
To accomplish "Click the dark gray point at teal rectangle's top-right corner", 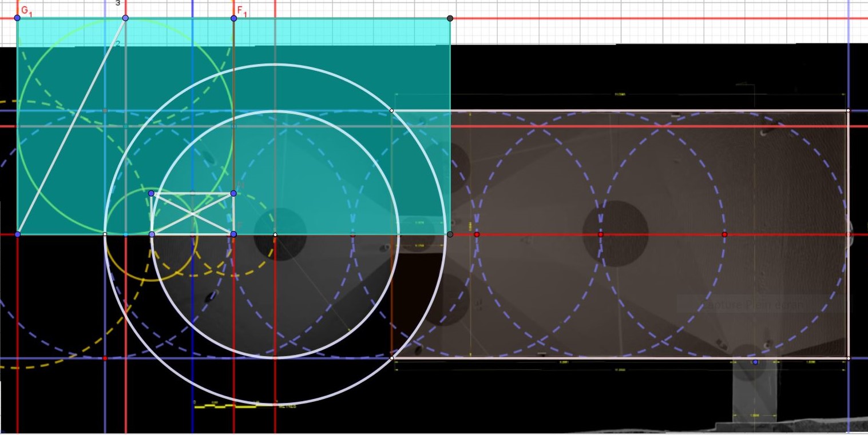I will [x=450, y=18].
